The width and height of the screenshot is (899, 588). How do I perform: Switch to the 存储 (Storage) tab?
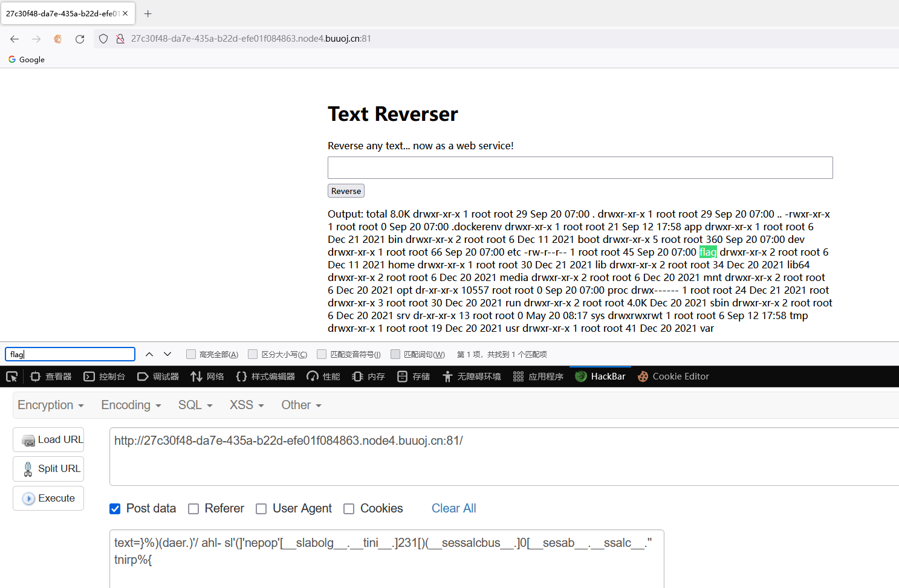[412, 376]
